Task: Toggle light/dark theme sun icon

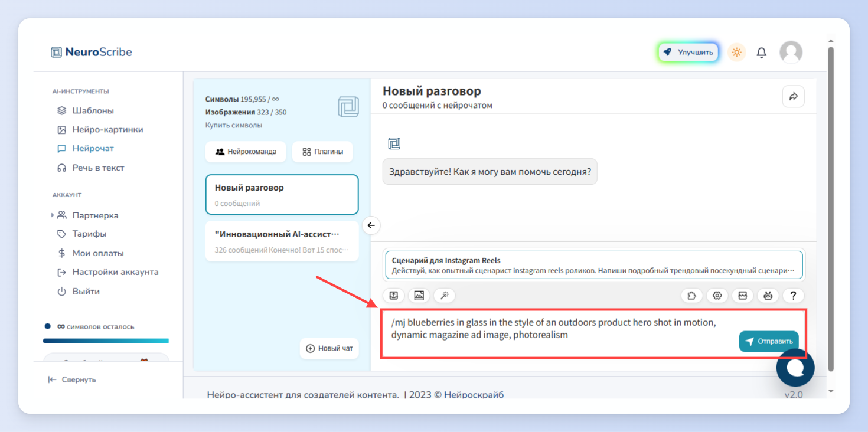Action: coord(736,53)
